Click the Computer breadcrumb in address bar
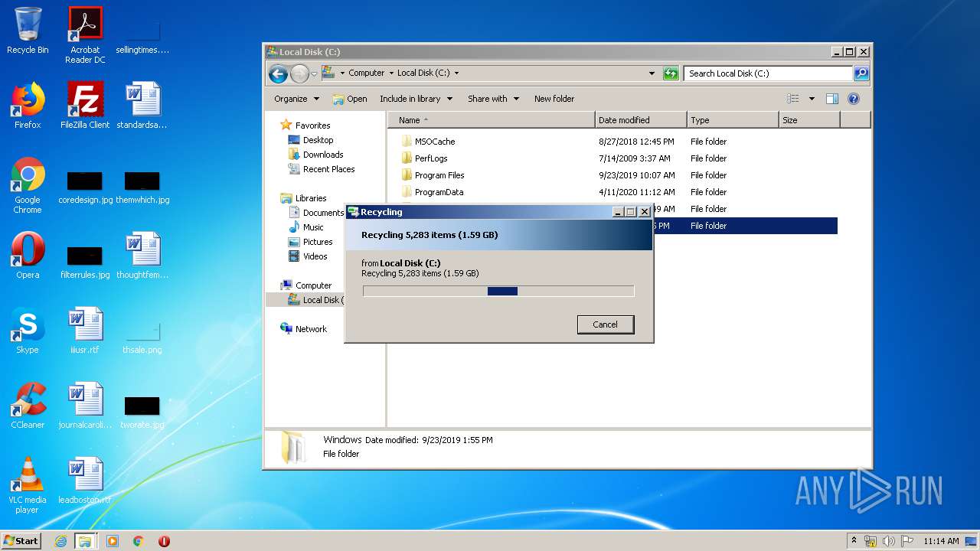This screenshot has height=551, width=980. click(x=366, y=73)
